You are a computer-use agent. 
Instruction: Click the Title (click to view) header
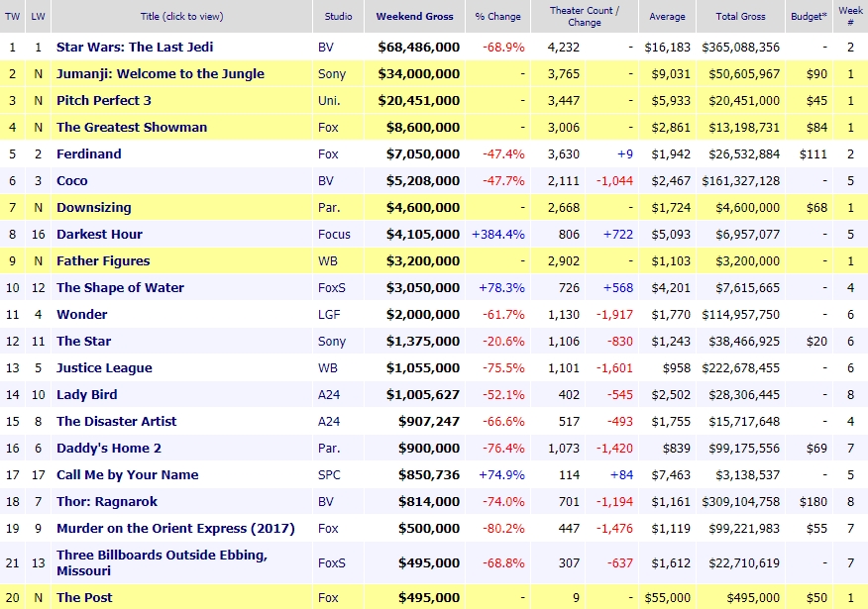[x=181, y=16]
